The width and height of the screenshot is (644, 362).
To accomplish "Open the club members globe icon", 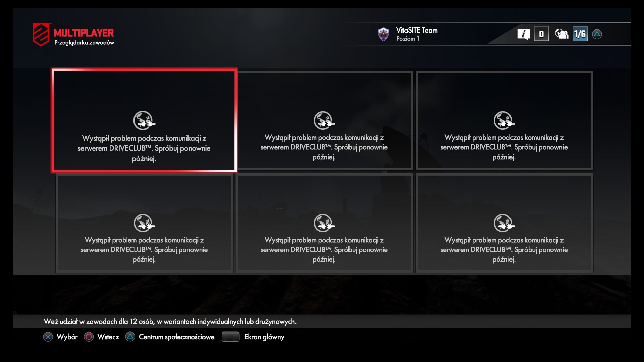I will 561,34.
